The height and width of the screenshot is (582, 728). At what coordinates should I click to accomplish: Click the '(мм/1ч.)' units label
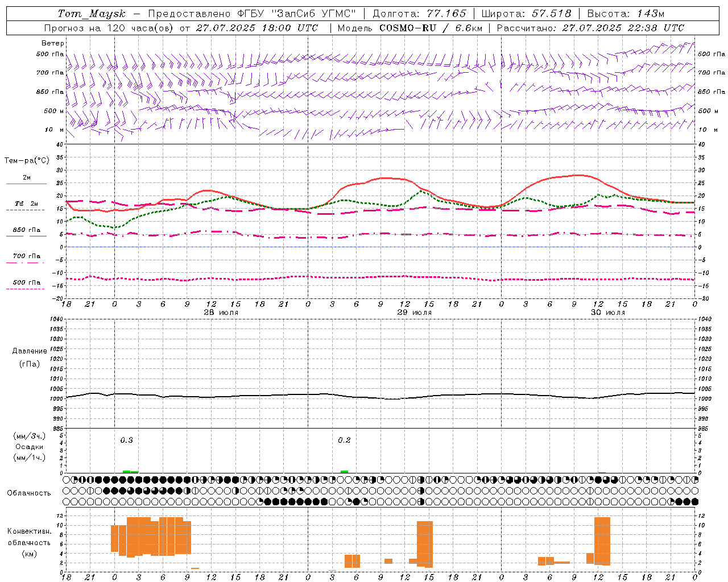(x=30, y=458)
